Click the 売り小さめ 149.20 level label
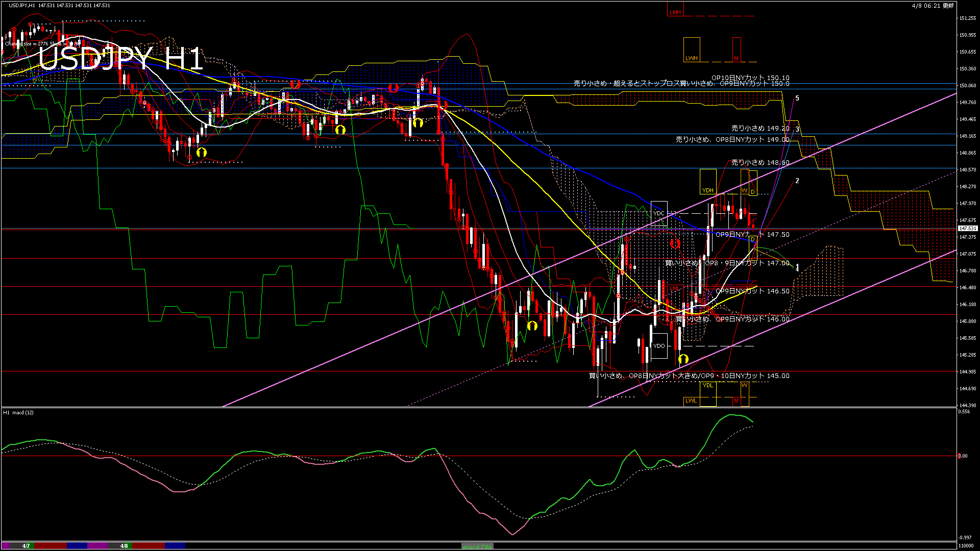980x551 pixels. (x=760, y=129)
